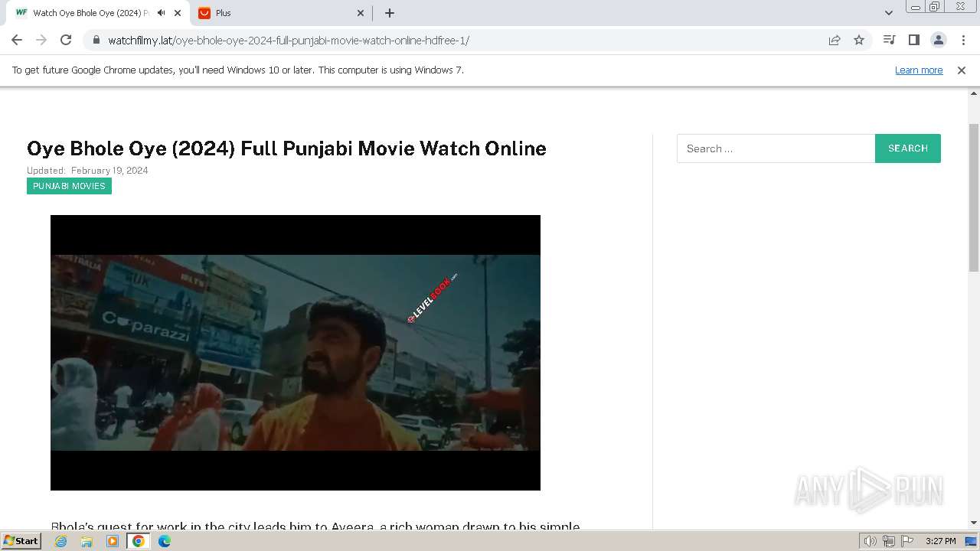Image resolution: width=980 pixels, height=551 pixels.
Task: Click the page vertical scrollbar thumb
Action: [x=974, y=197]
